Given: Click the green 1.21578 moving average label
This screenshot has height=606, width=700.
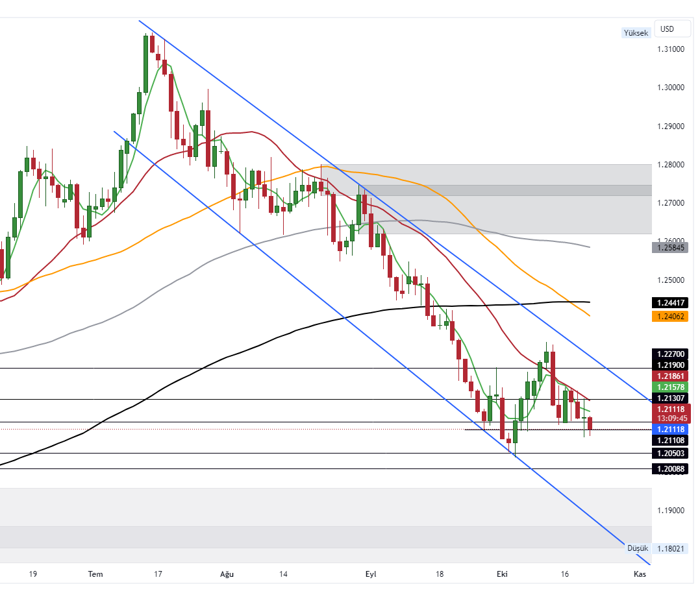Looking at the screenshot, I should pyautogui.click(x=671, y=386).
